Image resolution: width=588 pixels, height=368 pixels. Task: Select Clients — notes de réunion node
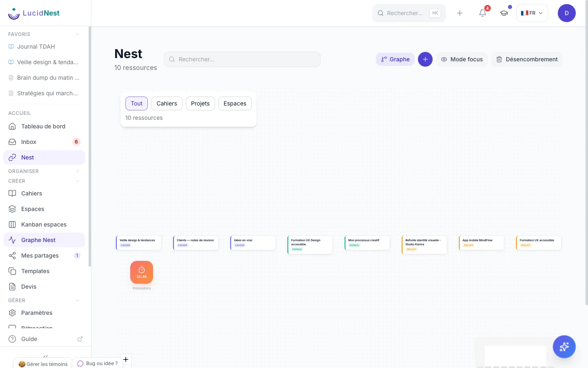click(x=196, y=242)
